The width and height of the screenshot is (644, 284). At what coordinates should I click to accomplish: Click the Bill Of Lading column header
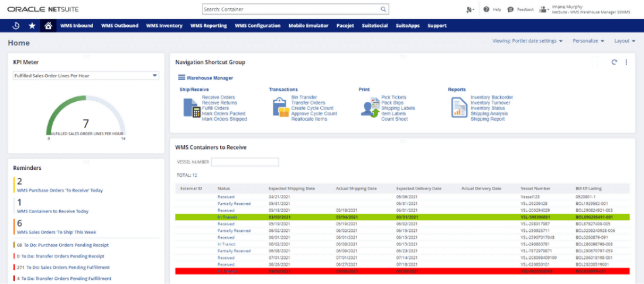[x=588, y=189]
